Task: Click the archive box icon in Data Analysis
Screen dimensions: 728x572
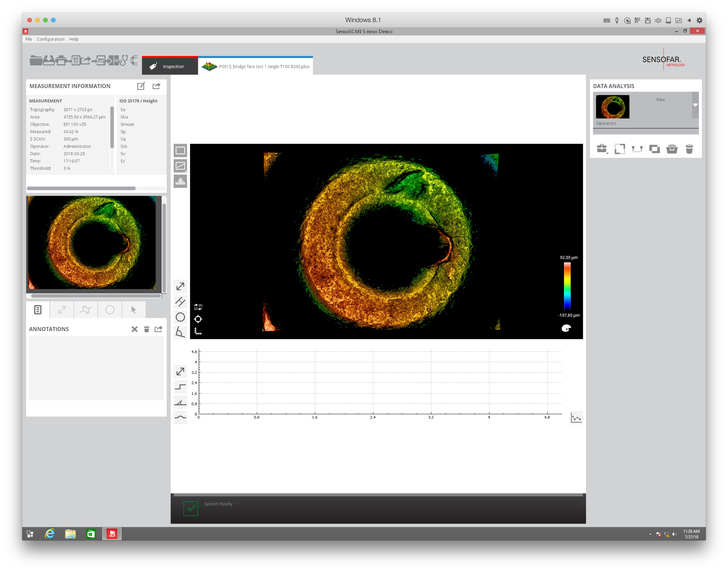Action: pos(672,149)
